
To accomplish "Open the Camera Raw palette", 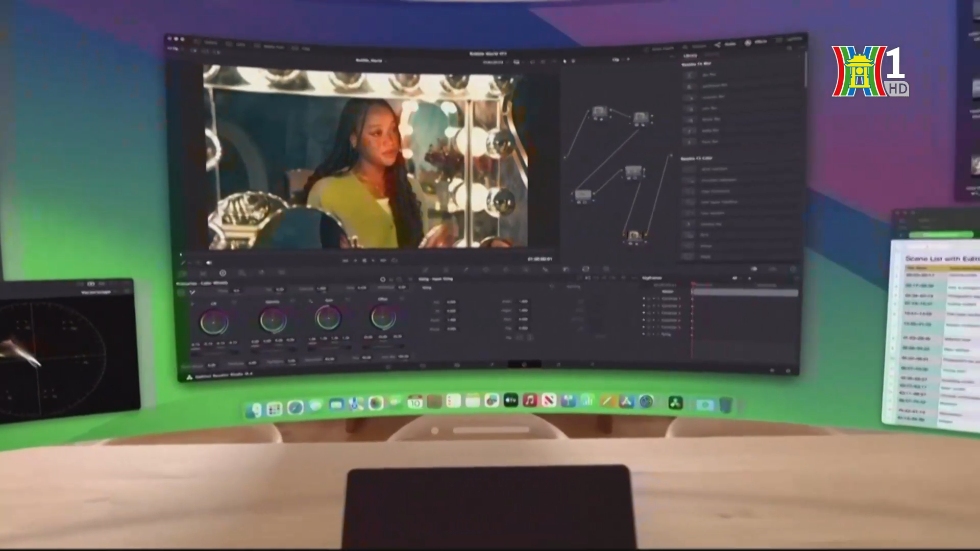I will (182, 273).
